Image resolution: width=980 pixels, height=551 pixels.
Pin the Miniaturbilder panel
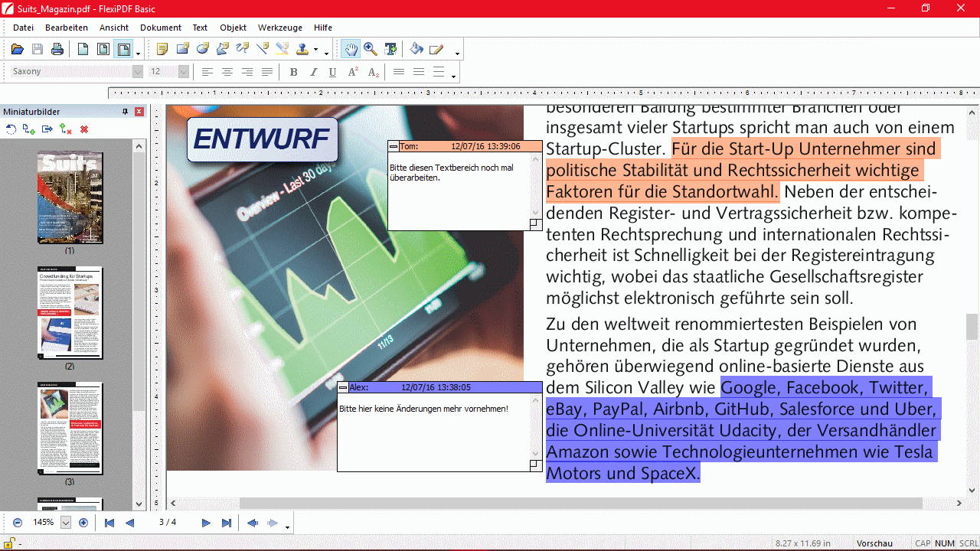click(126, 112)
